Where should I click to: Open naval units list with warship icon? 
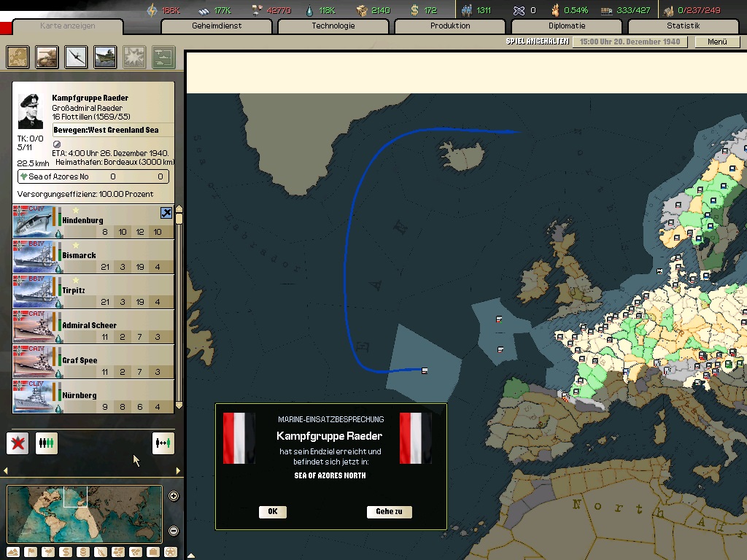(x=105, y=57)
